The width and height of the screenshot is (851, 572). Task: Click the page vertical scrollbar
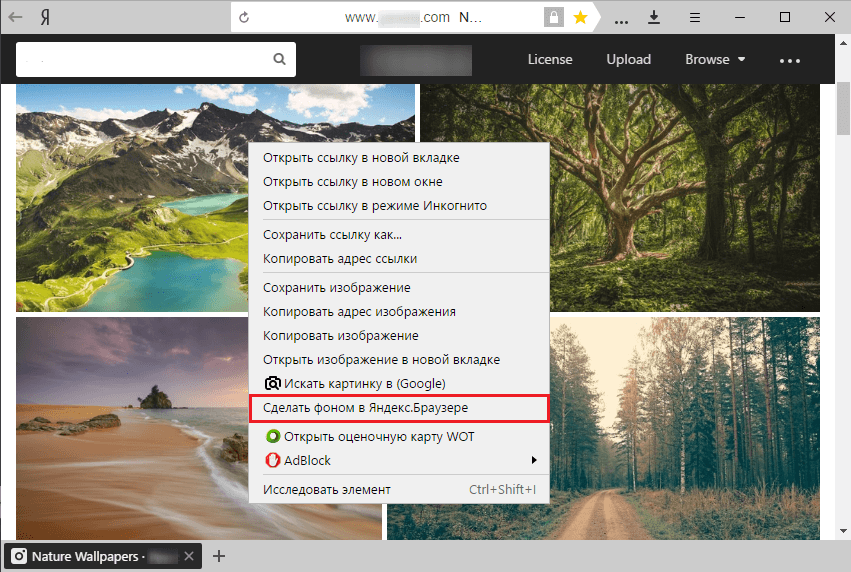click(x=843, y=300)
